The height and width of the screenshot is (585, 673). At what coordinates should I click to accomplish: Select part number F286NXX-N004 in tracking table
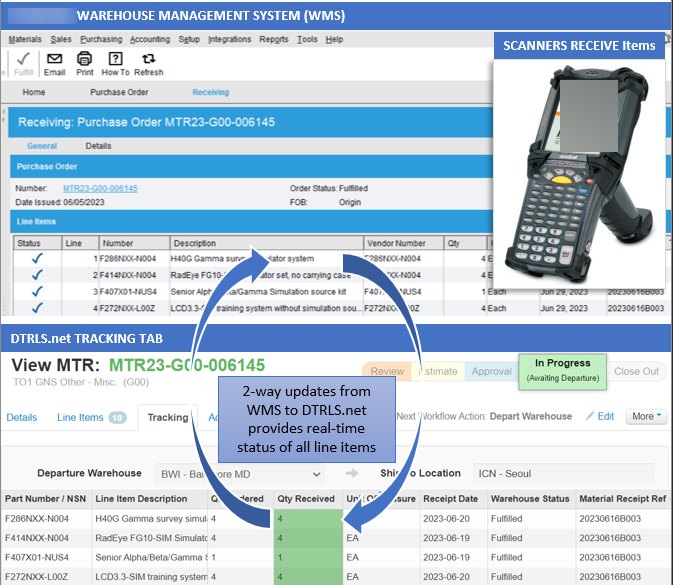click(37, 518)
